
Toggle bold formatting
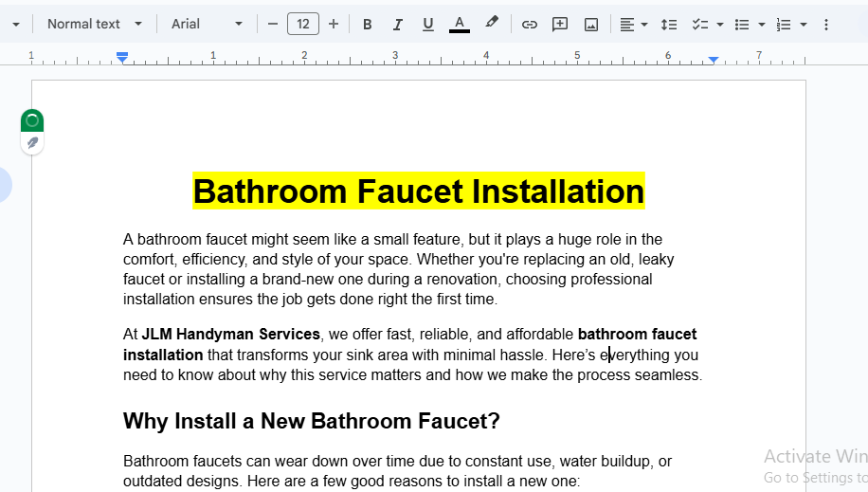[x=367, y=25]
